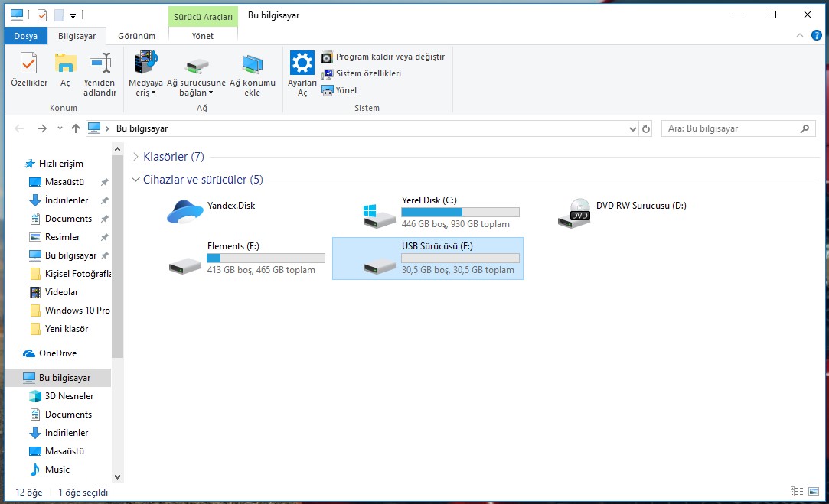The width and height of the screenshot is (829, 504).
Task: Click the Özellikler ribbon icon
Action: 28,70
